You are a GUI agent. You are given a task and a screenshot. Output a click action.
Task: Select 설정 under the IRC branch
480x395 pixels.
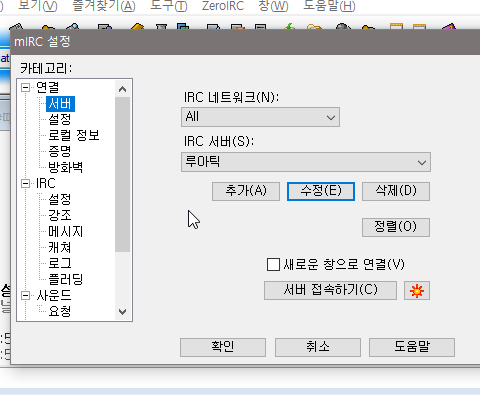tap(60, 199)
